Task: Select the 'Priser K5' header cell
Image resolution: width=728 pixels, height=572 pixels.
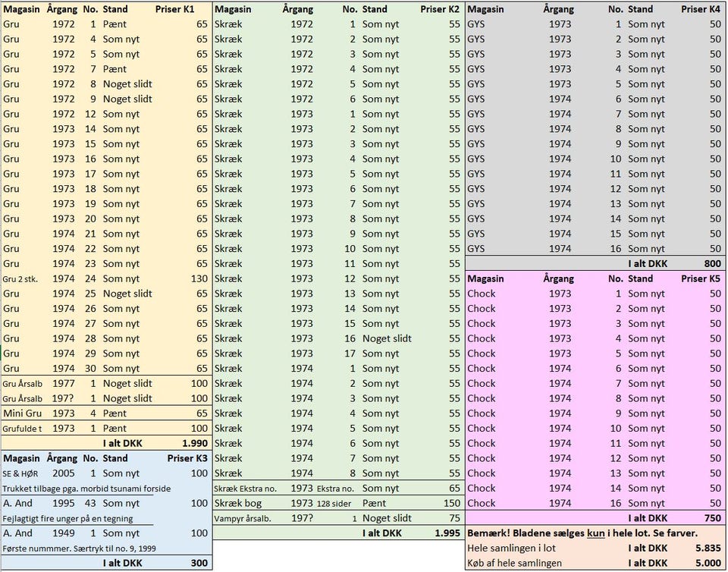Action: 701,278
